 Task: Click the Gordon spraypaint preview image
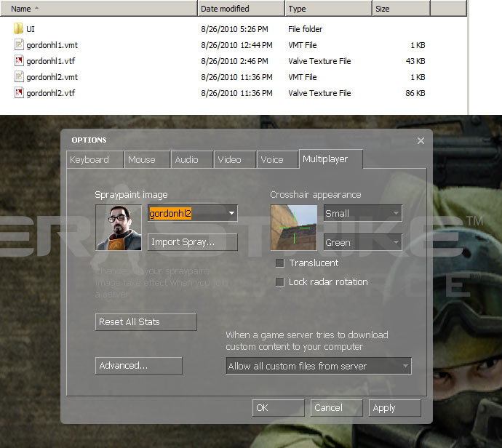118,227
